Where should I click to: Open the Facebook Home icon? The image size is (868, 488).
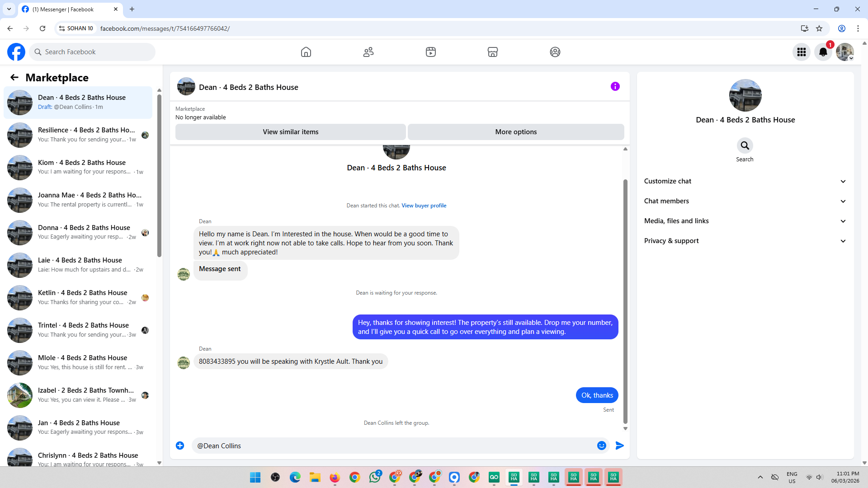pyautogui.click(x=306, y=52)
